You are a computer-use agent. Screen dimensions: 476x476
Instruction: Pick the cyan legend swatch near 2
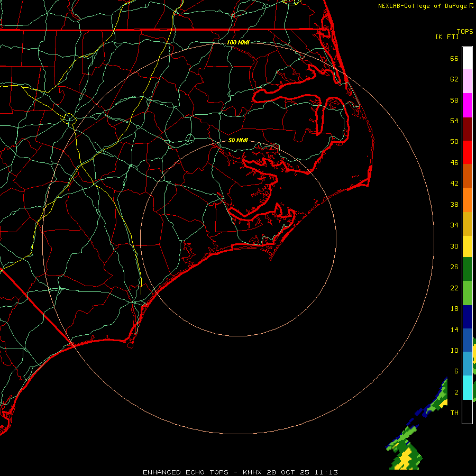467,388
